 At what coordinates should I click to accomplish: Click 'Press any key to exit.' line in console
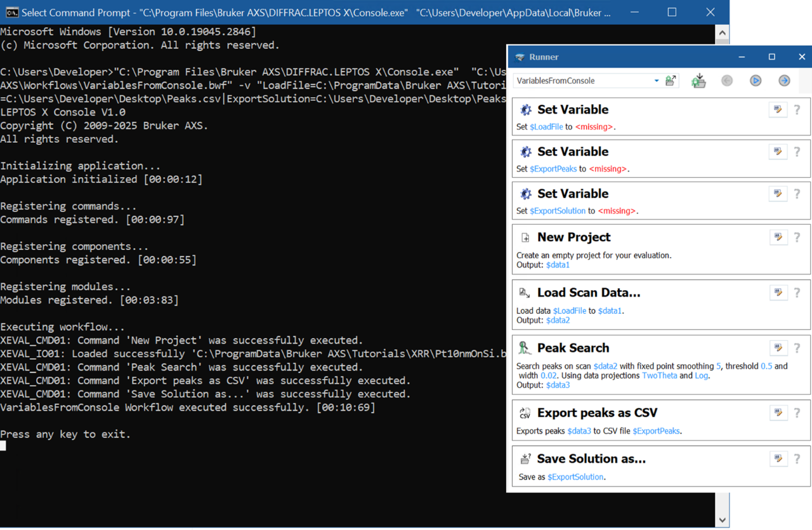click(65, 434)
